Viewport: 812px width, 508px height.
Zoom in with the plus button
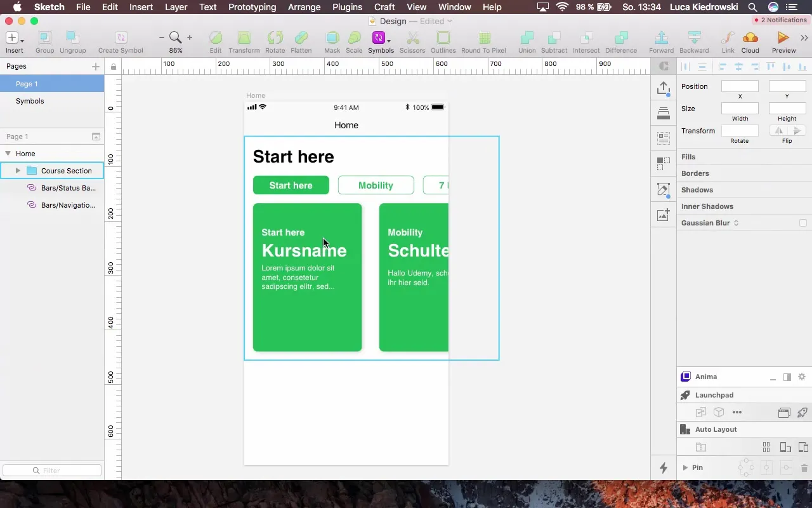(x=189, y=38)
